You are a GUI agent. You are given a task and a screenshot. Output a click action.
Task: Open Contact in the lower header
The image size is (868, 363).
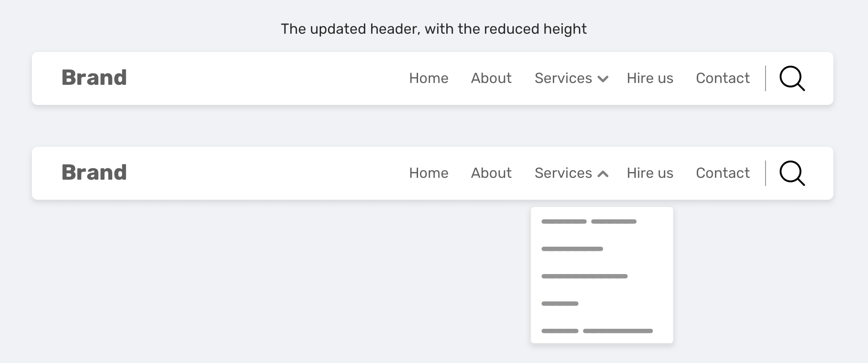click(723, 173)
